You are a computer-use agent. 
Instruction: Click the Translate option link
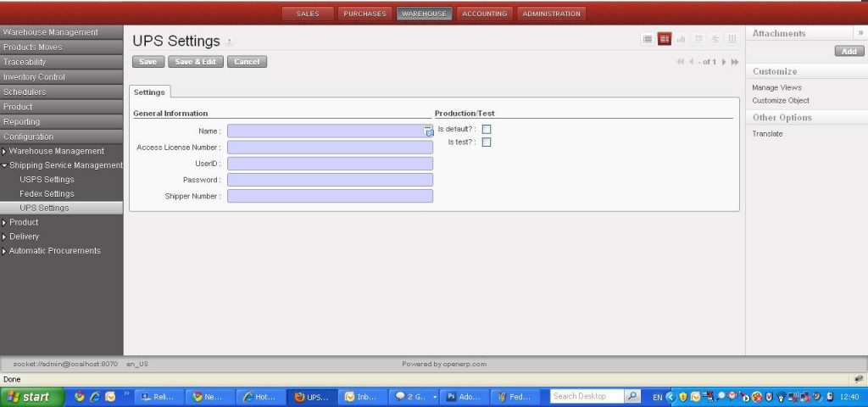tap(767, 134)
